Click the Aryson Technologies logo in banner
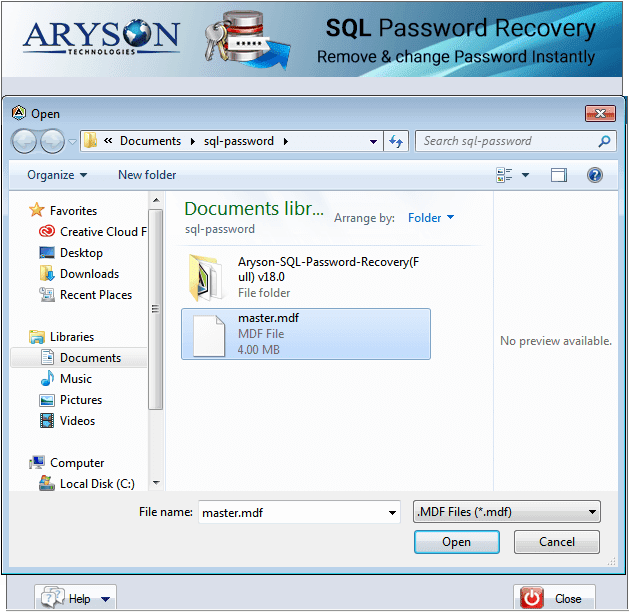 click(x=101, y=37)
